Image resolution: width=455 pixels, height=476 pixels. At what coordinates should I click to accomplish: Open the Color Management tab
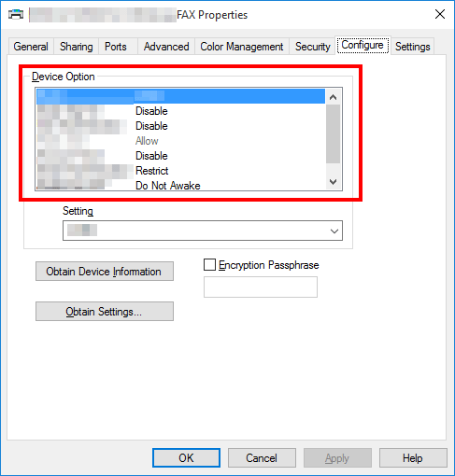click(242, 47)
